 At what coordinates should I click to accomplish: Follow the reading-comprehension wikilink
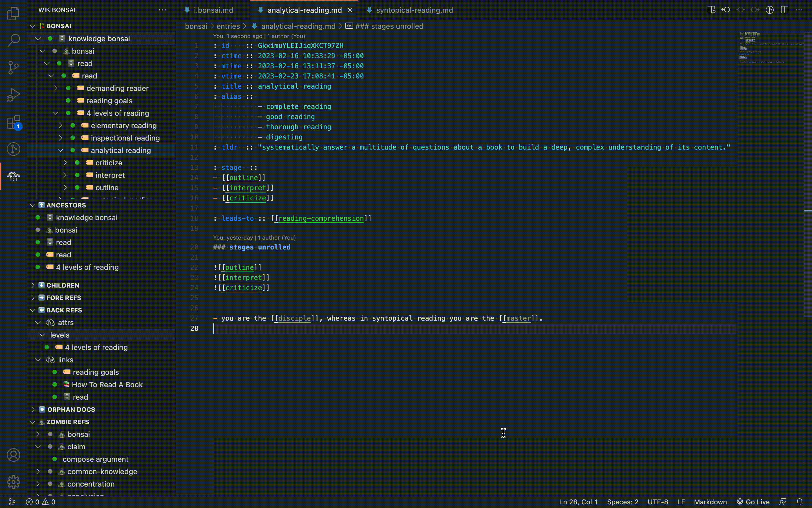[321, 218]
